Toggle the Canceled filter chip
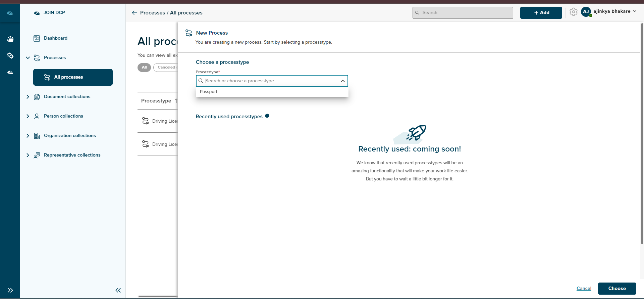The image size is (644, 299). click(166, 68)
